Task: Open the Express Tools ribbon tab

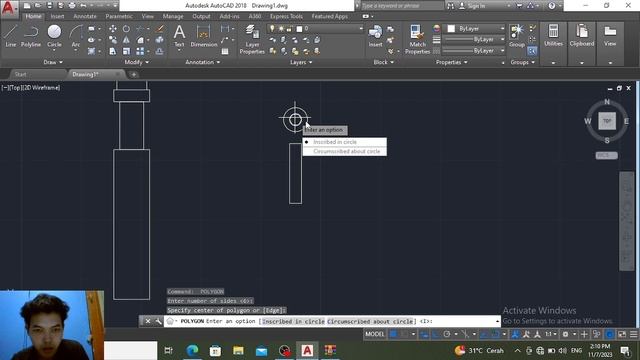Action: pyautogui.click(x=286, y=16)
